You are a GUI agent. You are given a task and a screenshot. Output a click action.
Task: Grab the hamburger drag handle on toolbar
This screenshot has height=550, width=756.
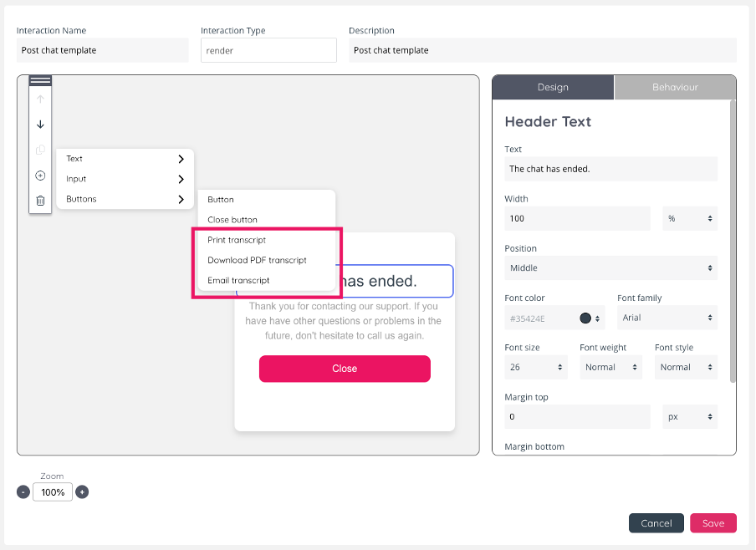tap(40, 81)
